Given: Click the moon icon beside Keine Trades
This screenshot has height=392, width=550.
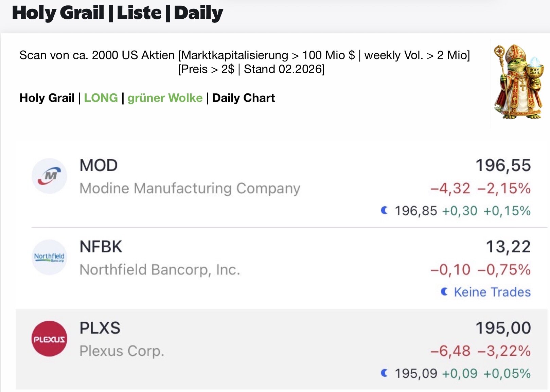Looking at the screenshot, I should pyautogui.click(x=444, y=292).
